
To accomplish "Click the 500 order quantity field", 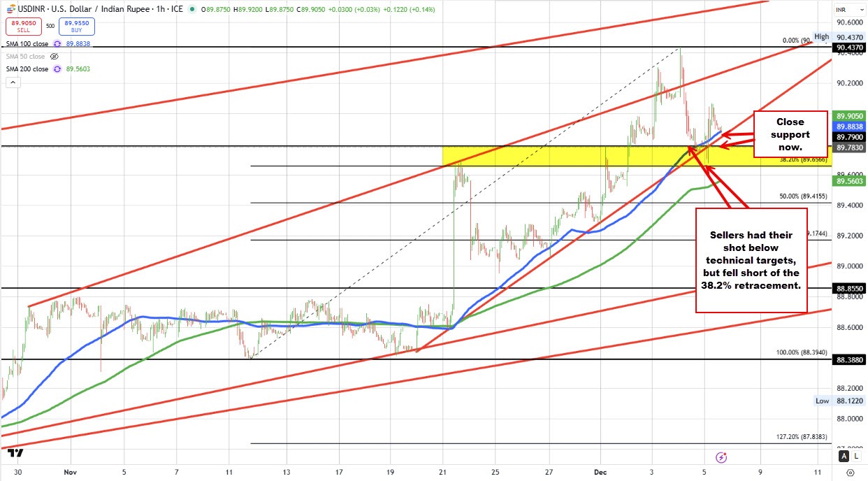I will click(x=50, y=25).
